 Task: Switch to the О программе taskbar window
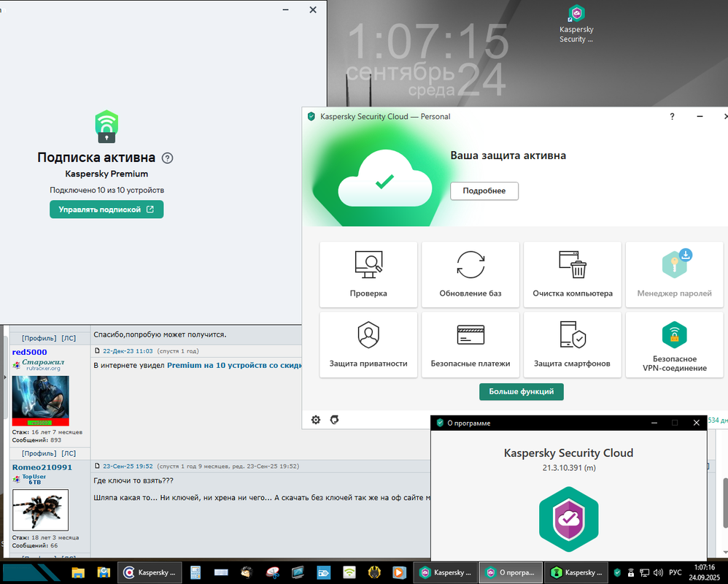pos(510,572)
